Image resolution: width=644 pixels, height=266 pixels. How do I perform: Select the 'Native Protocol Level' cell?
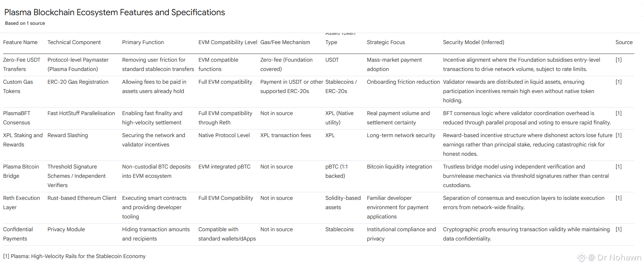(x=224, y=135)
